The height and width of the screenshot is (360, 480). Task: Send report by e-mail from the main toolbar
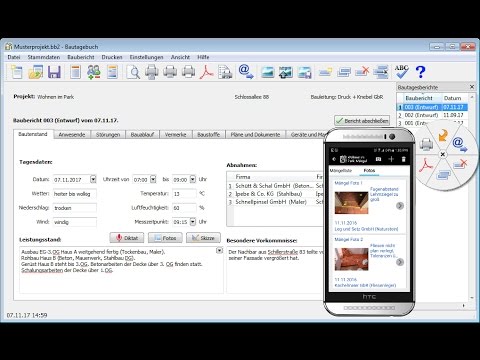[x=246, y=72]
